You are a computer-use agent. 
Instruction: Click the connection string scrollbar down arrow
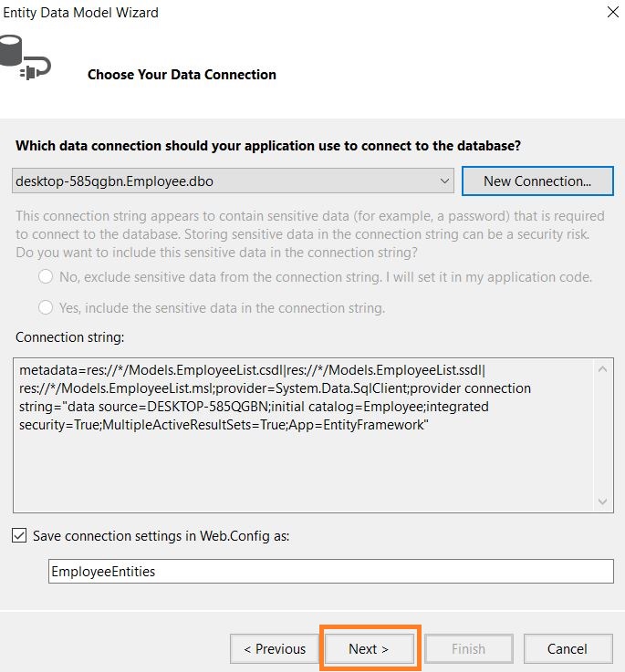[x=603, y=501]
